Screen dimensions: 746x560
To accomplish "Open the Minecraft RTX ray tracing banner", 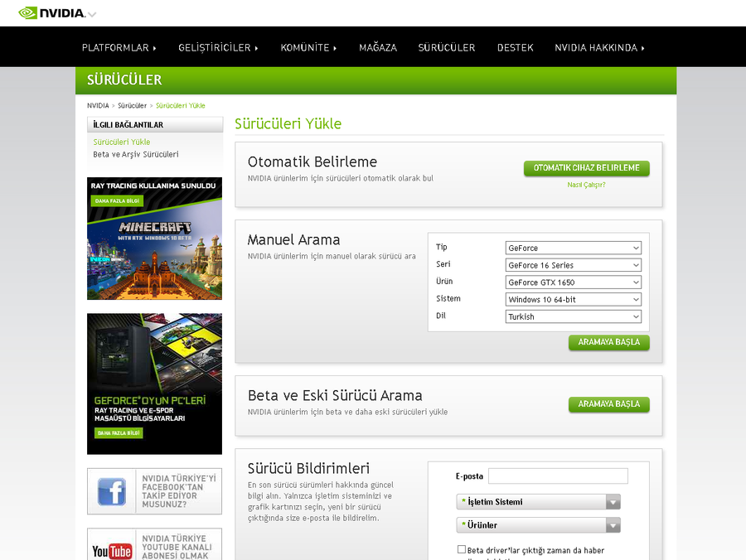I will [154, 239].
